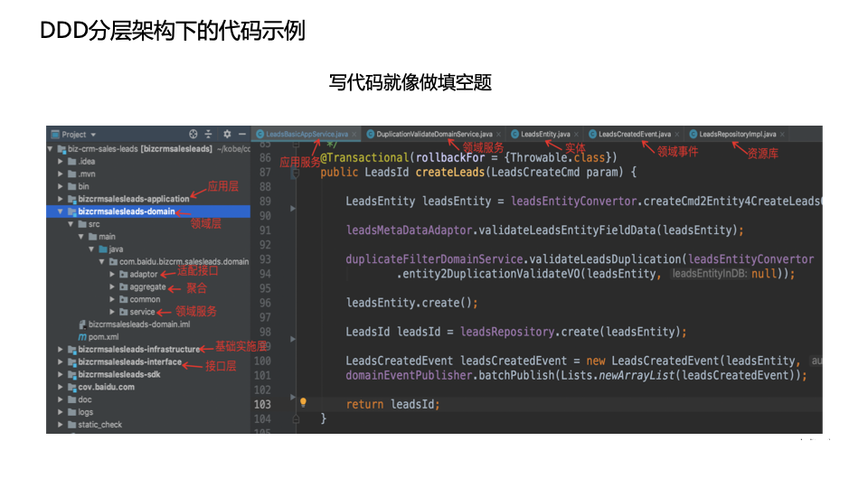Click the locate/scroll-from-source target icon
868x488 pixels.
click(x=193, y=135)
